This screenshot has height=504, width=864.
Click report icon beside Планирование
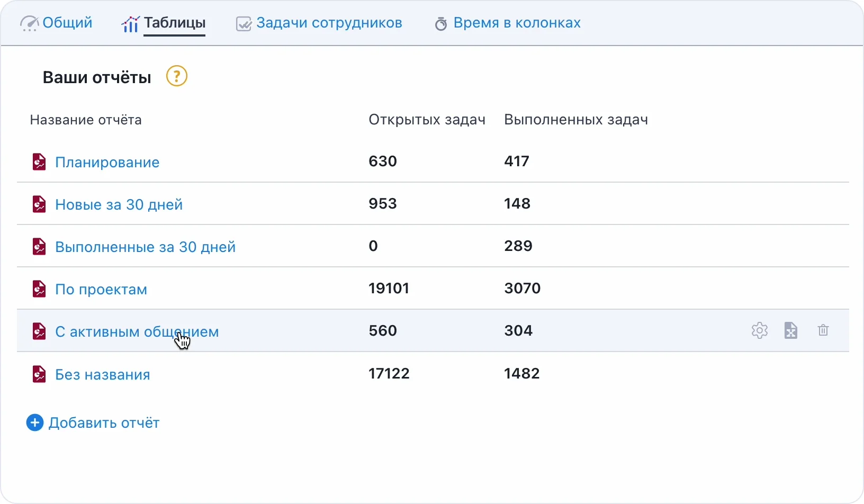point(39,162)
